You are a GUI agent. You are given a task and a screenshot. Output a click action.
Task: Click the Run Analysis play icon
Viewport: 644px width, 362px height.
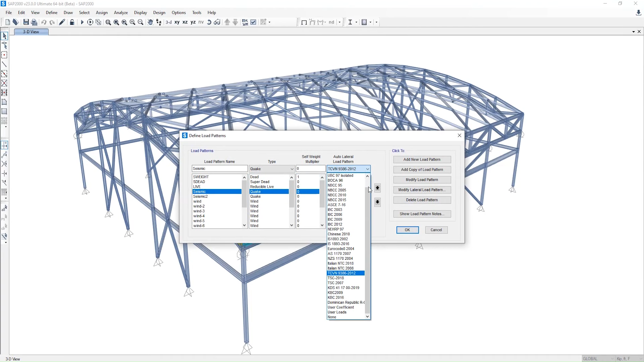pos(82,22)
